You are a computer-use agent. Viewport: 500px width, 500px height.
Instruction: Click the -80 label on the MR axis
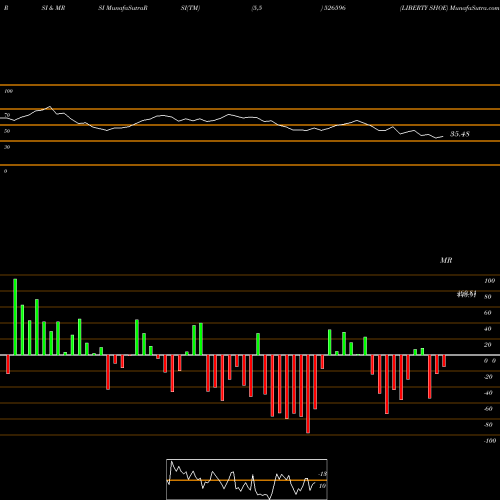pos(488,425)
